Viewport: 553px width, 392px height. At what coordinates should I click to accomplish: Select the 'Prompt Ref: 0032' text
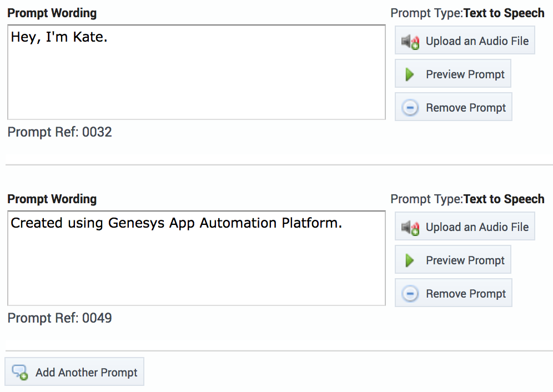pyautogui.click(x=59, y=132)
